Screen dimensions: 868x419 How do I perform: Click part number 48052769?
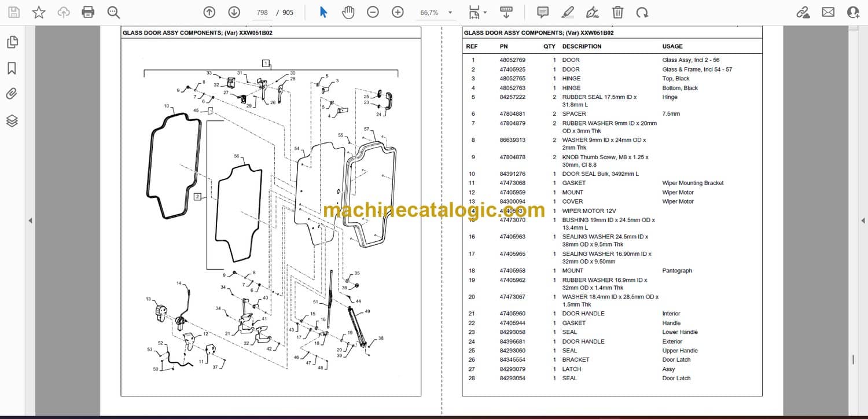click(512, 60)
